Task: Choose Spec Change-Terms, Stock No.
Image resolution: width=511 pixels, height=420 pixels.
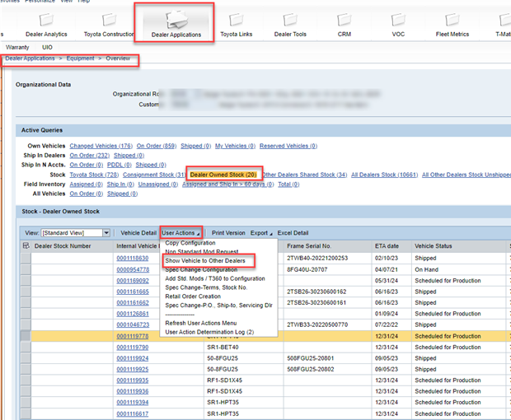Action: click(x=206, y=287)
